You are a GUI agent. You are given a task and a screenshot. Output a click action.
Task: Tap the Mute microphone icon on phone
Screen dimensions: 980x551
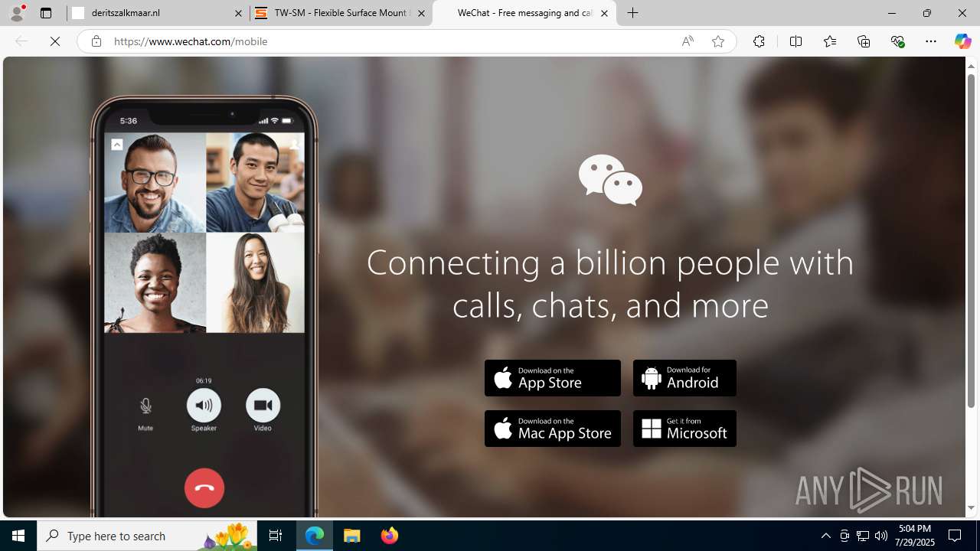click(145, 406)
